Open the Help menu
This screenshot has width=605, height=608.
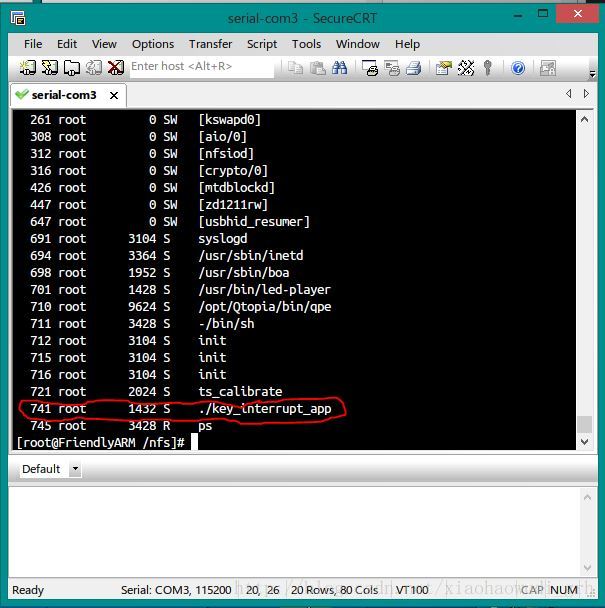[x=407, y=44]
